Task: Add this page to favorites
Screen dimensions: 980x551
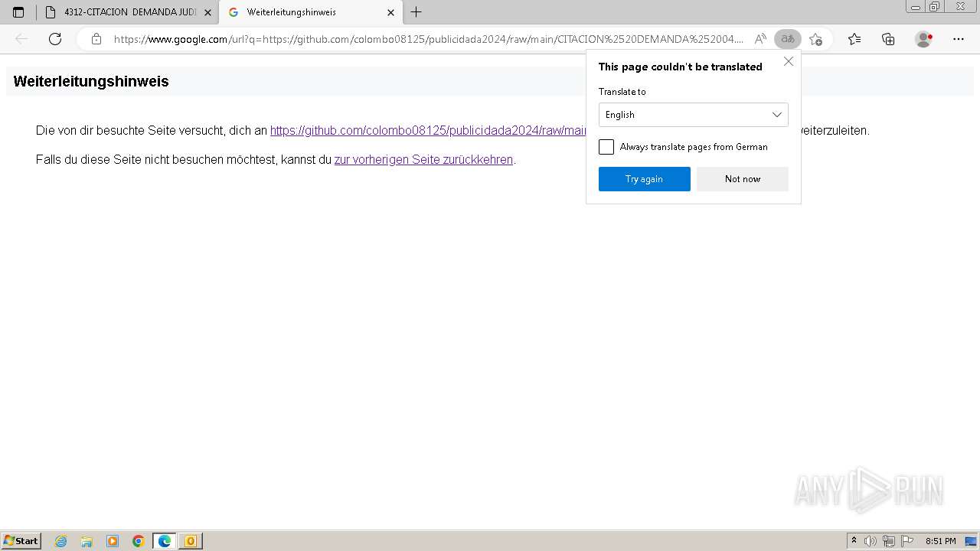Action: click(815, 39)
